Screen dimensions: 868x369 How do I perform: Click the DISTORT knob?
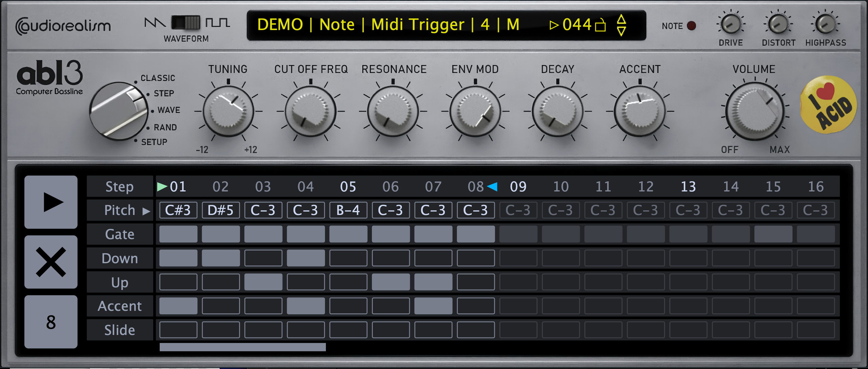(x=778, y=24)
